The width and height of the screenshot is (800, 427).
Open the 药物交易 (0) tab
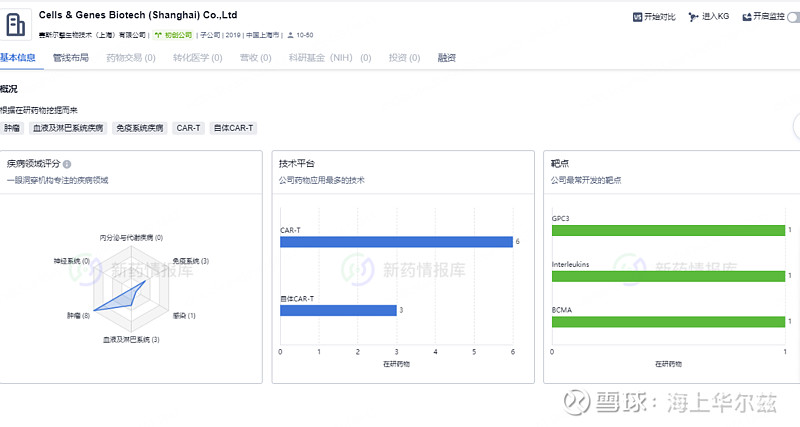pyautogui.click(x=131, y=58)
